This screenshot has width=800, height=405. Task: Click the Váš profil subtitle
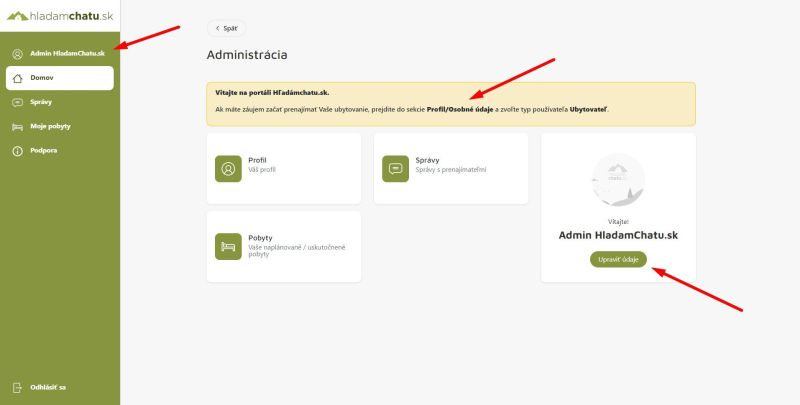click(x=262, y=169)
